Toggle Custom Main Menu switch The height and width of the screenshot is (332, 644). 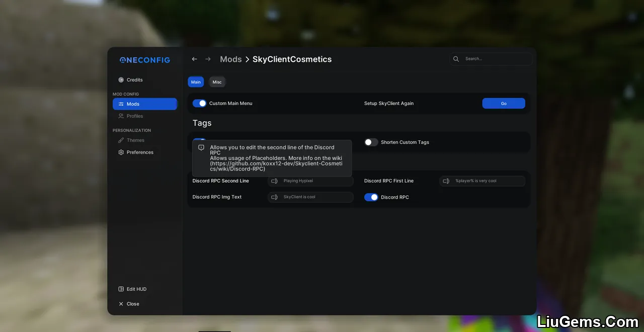199,103
